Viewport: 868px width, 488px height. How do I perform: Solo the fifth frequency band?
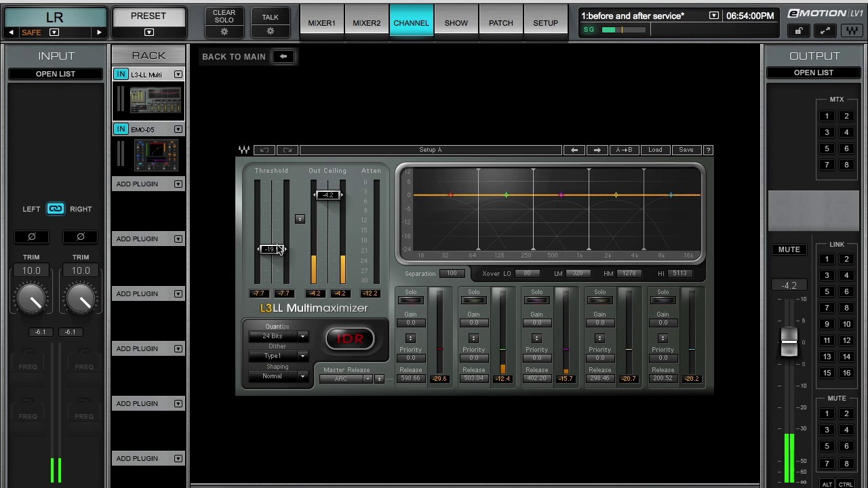[x=663, y=300]
